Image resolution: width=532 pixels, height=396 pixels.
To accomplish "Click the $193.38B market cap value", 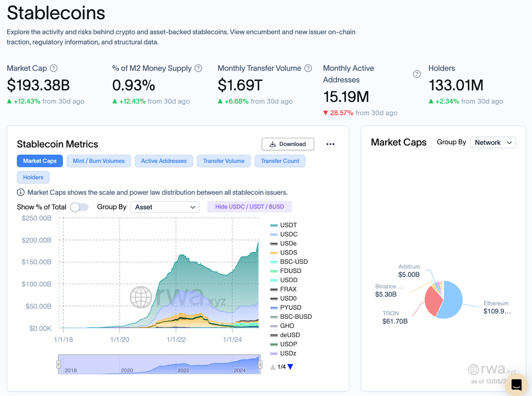I will click(x=38, y=85).
